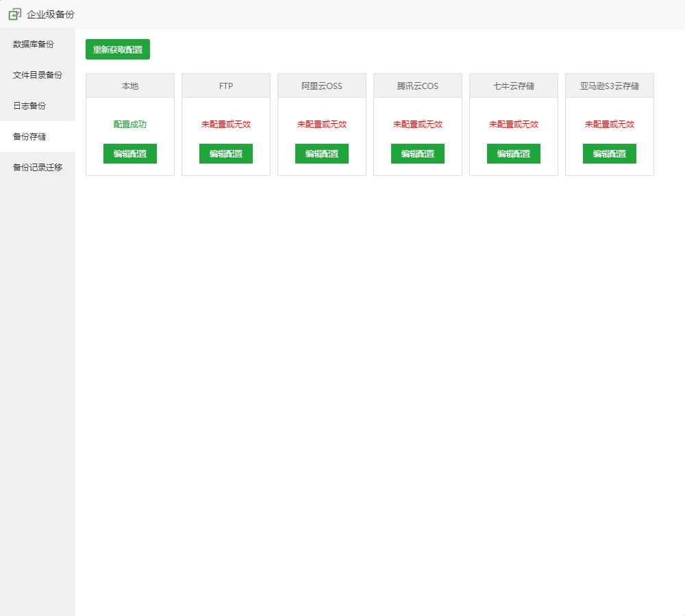
Task: Click the 企业级备份 title icon
Action: [14, 14]
